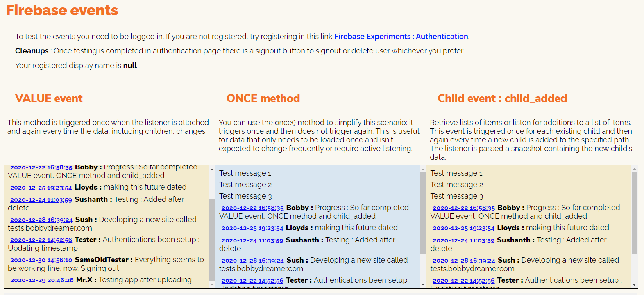This screenshot has width=644, height=295.
Task: Click VALUE panel timestamp 2020-12-24 11:03:59
Action: click(x=41, y=200)
